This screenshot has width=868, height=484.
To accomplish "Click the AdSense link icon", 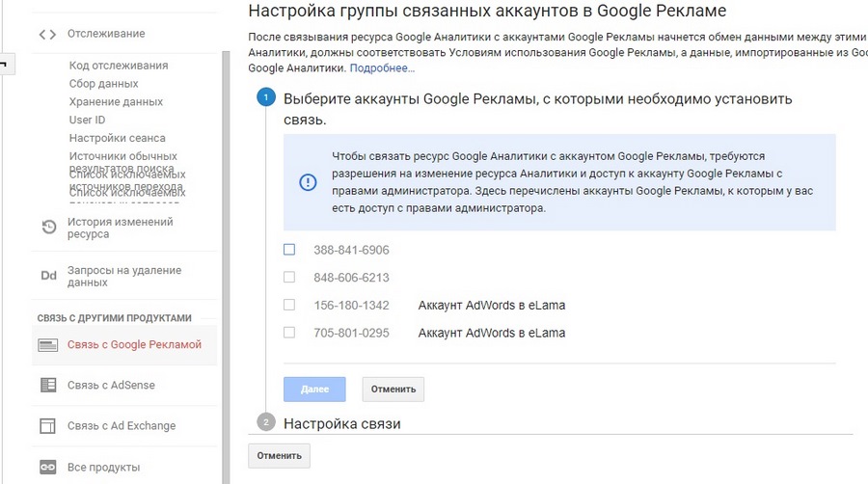I will tap(48, 385).
